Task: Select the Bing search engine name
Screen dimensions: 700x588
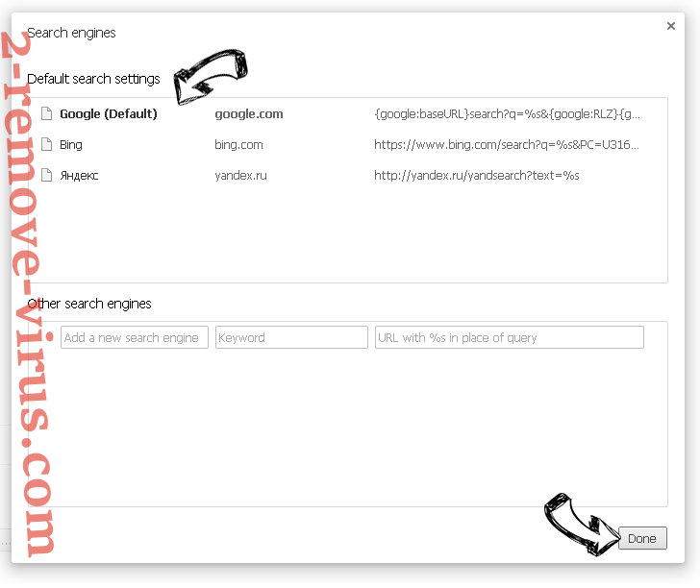Action: (x=71, y=144)
